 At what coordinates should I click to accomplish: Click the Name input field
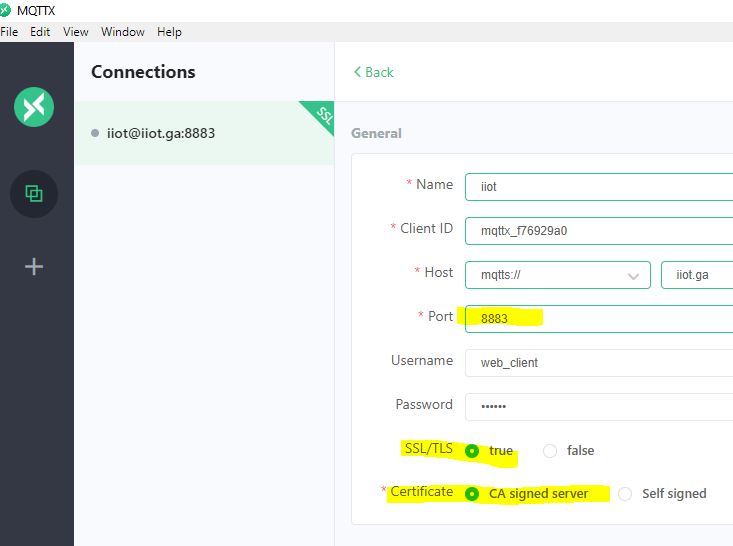(599, 187)
